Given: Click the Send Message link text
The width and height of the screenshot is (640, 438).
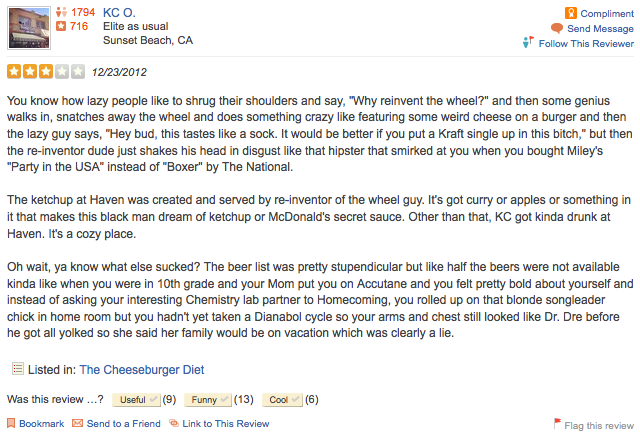Looking at the screenshot, I should coord(600,29).
